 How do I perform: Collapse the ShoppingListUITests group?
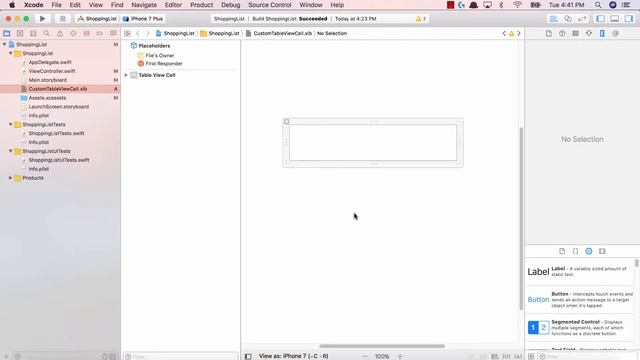11,151
